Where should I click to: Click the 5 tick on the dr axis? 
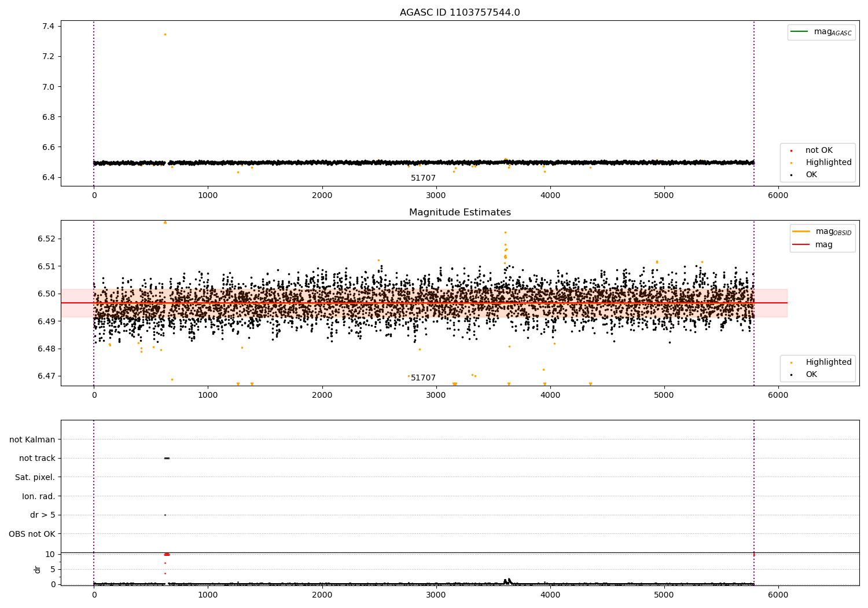pyautogui.click(x=53, y=569)
